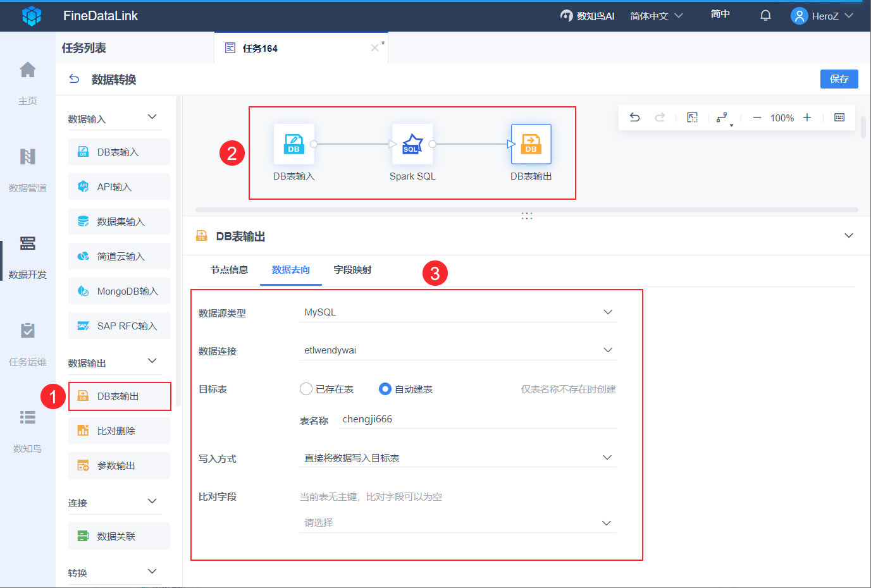Select the Spark SQL node on canvas

pos(412,144)
